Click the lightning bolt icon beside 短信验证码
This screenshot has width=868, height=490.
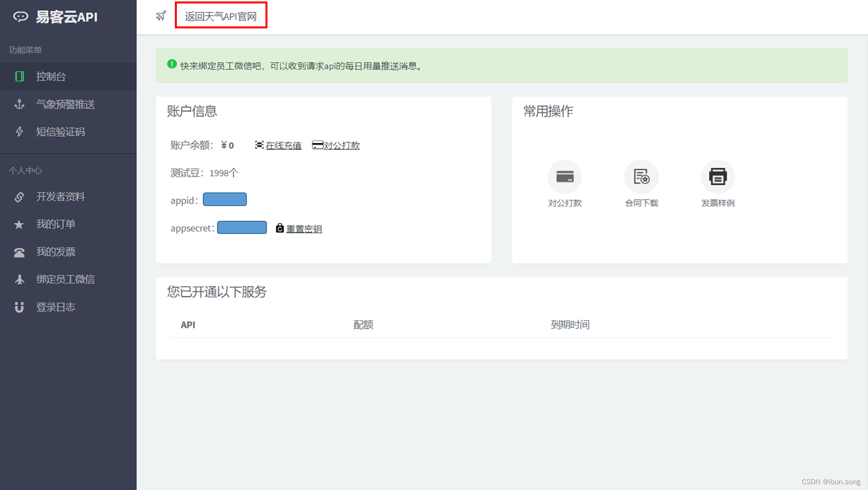pos(19,132)
